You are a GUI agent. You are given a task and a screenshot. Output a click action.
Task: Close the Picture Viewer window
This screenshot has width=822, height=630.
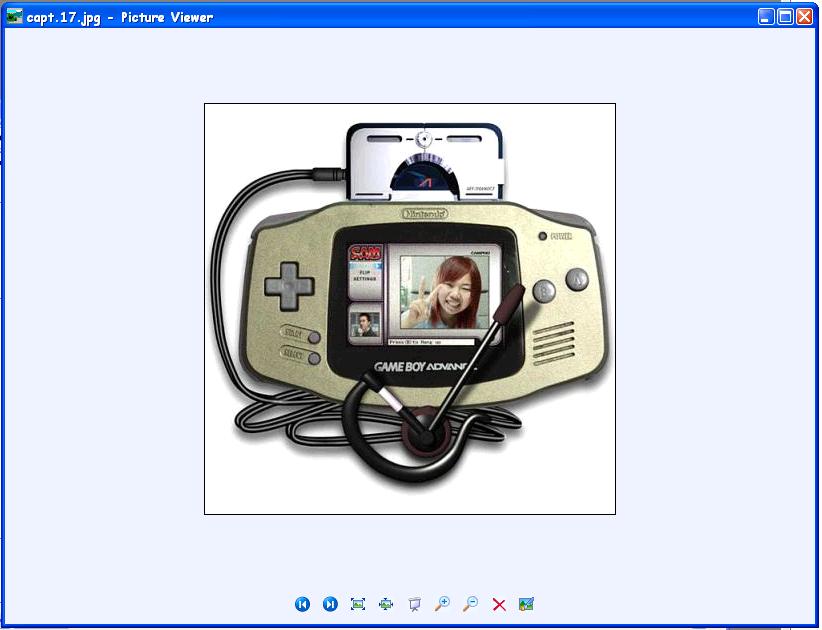click(804, 16)
